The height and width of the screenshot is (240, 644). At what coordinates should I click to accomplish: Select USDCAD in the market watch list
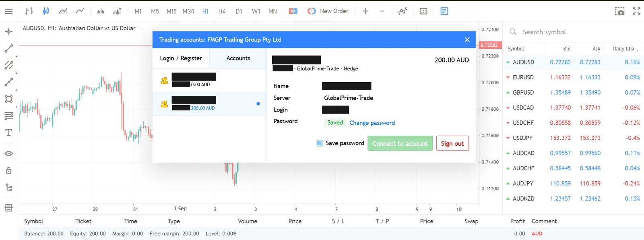click(573, 108)
